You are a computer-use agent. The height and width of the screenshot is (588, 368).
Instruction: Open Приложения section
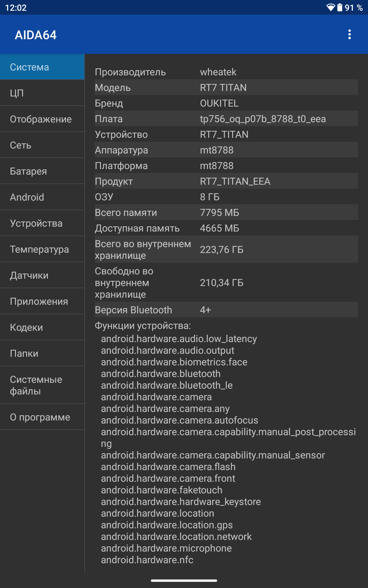click(x=42, y=301)
